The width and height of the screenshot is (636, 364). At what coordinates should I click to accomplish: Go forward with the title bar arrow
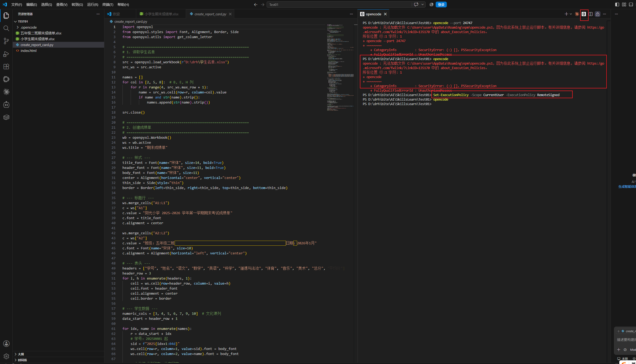click(263, 5)
